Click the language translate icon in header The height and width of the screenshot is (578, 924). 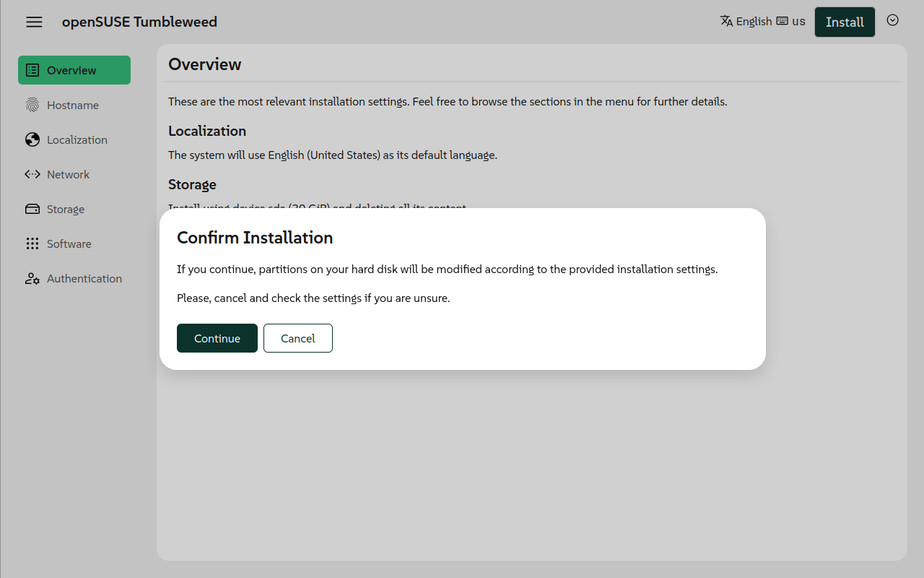727,21
